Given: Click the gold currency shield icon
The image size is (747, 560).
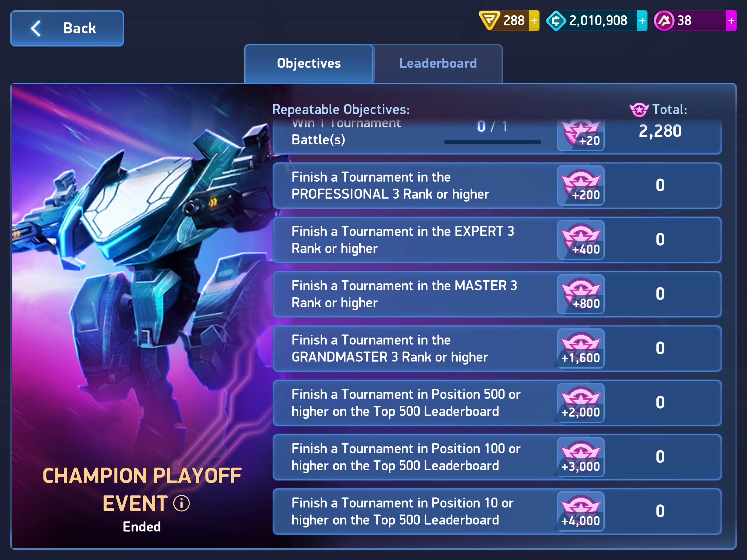Looking at the screenshot, I should coord(489,21).
